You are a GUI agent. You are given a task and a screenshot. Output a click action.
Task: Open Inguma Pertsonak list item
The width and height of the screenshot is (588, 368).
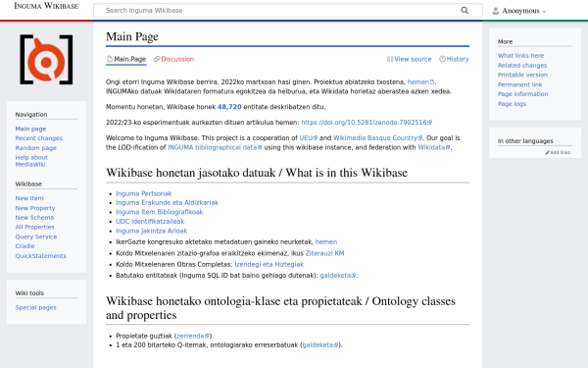(144, 193)
